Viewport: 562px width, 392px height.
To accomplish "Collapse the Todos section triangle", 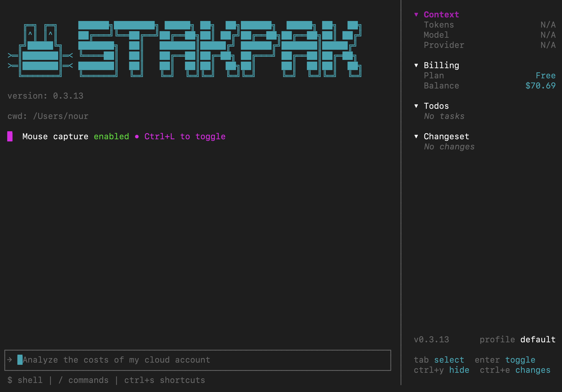I will click(416, 106).
